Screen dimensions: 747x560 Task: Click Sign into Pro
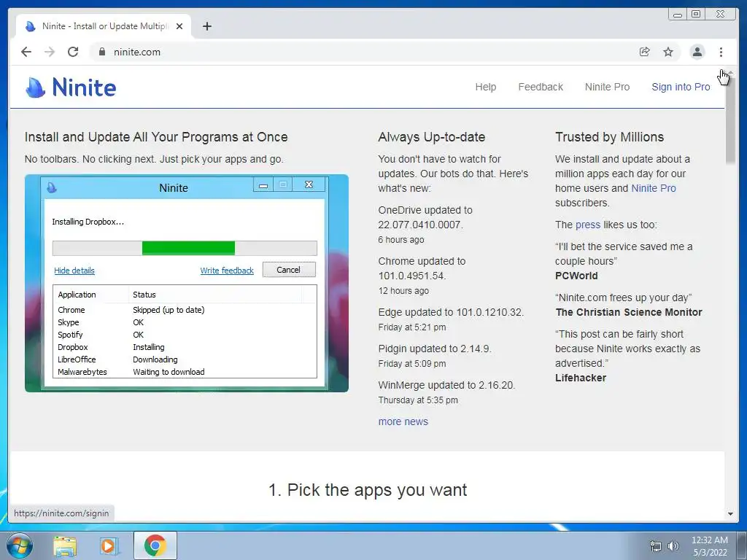pos(681,87)
